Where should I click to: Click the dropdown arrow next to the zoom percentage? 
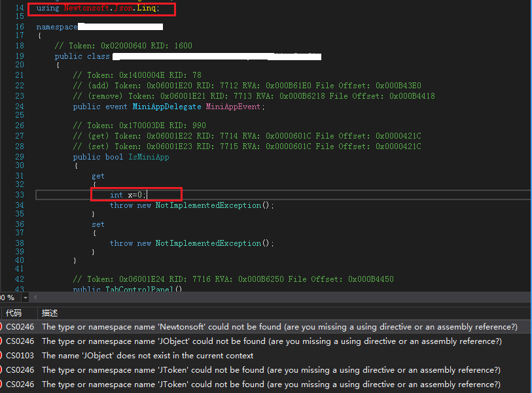point(25,298)
